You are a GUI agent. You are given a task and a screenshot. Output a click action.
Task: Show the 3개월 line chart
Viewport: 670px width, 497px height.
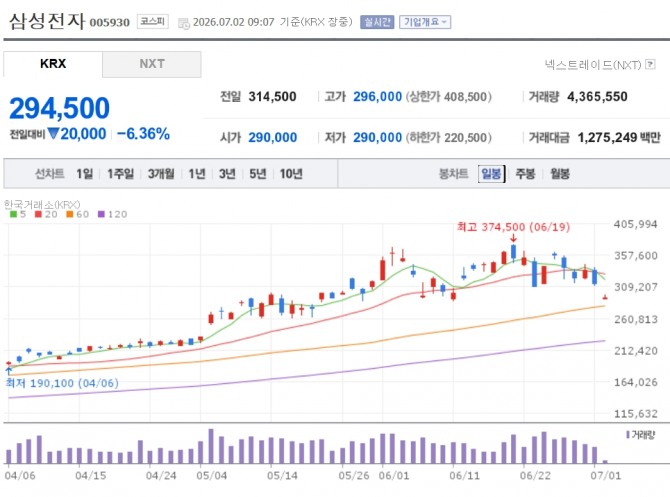tap(161, 174)
